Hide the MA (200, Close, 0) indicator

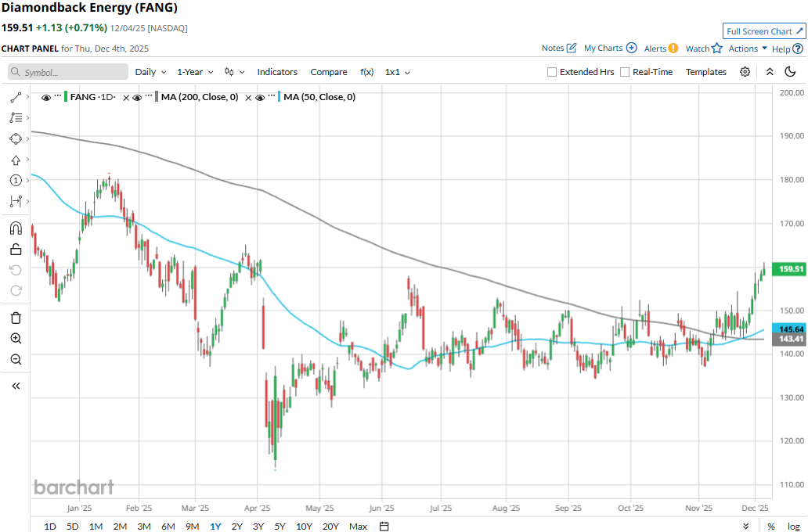click(137, 98)
